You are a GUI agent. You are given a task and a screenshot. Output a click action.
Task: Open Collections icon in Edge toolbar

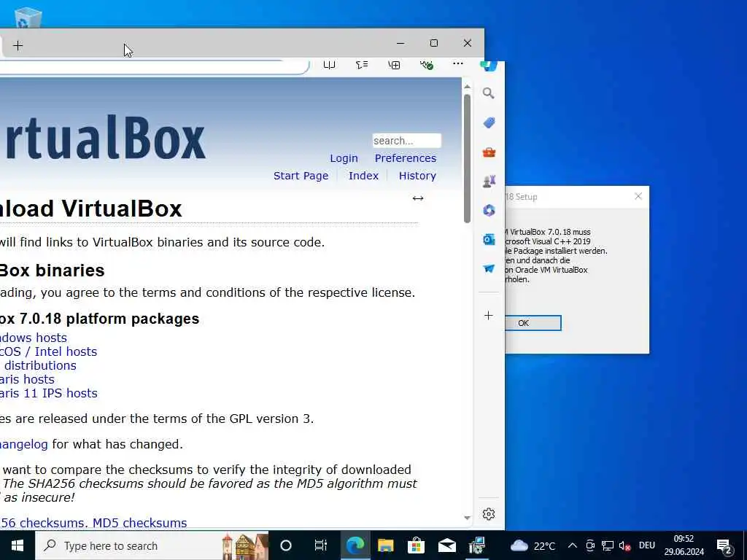(394, 65)
